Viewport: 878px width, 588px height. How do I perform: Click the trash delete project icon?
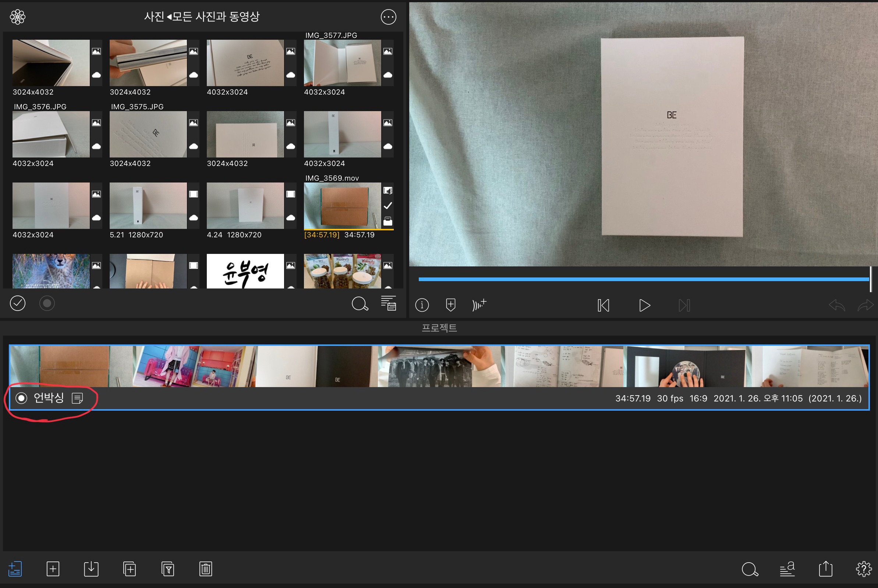(x=206, y=569)
